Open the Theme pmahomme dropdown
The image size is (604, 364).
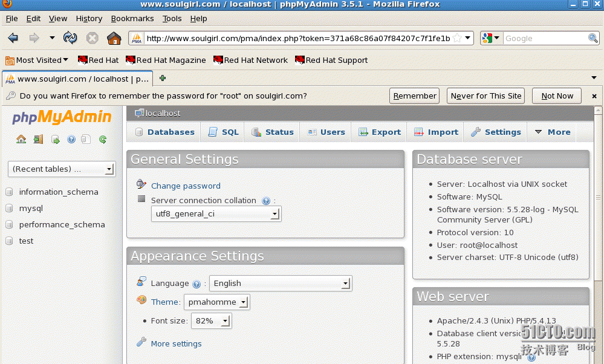point(216,302)
